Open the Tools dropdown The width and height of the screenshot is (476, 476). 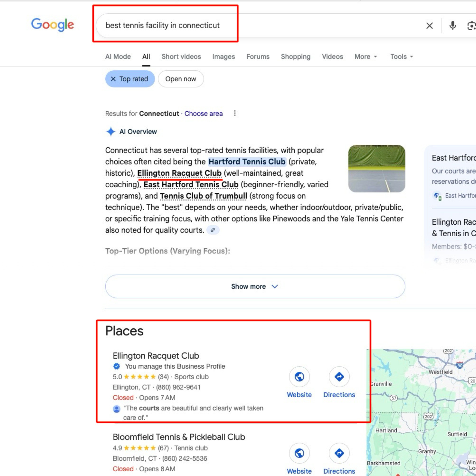pyautogui.click(x=402, y=57)
